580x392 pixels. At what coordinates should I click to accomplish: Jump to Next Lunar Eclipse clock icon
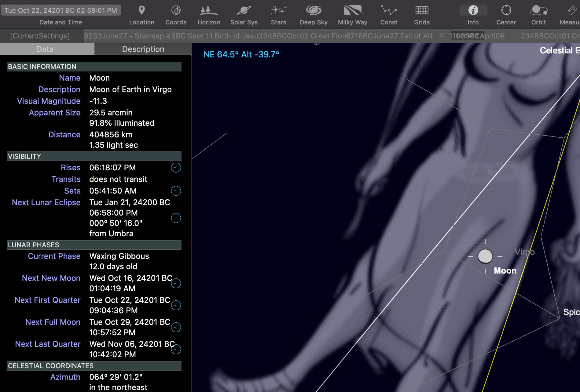point(176,218)
